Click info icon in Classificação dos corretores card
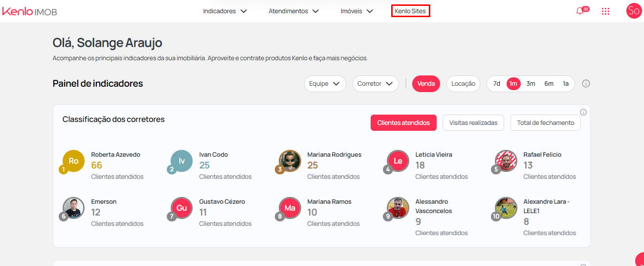Viewport: 644px width, 266px height. [x=583, y=112]
